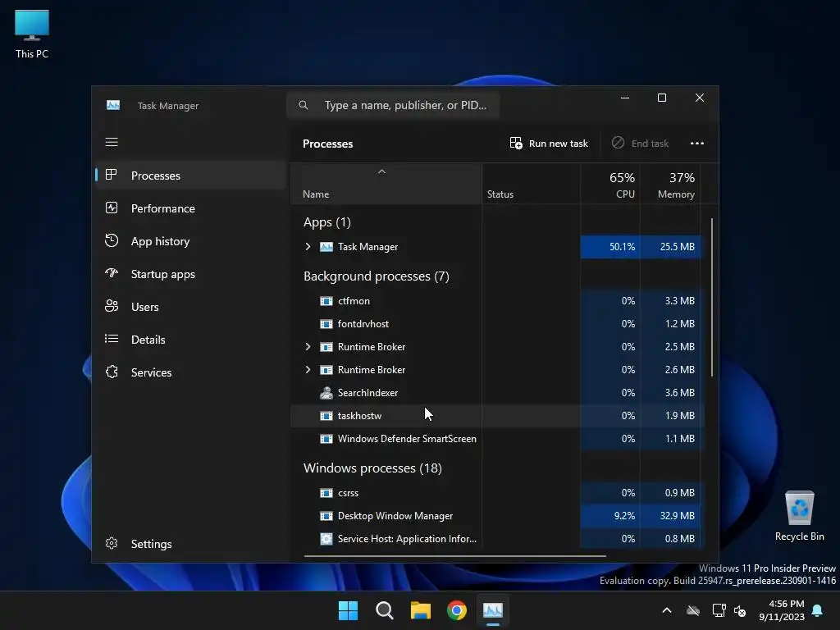Open taskbar Search
The height and width of the screenshot is (630, 840).
pyautogui.click(x=384, y=610)
